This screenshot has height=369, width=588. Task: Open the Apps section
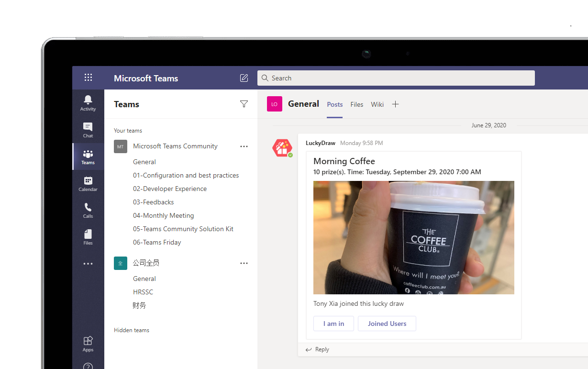point(88,343)
